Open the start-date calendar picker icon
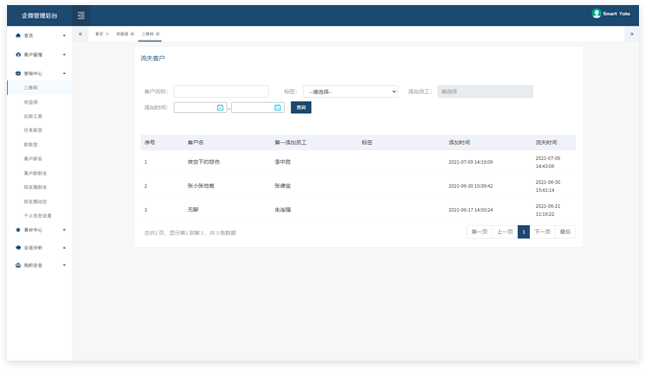646x370 pixels. [220, 108]
